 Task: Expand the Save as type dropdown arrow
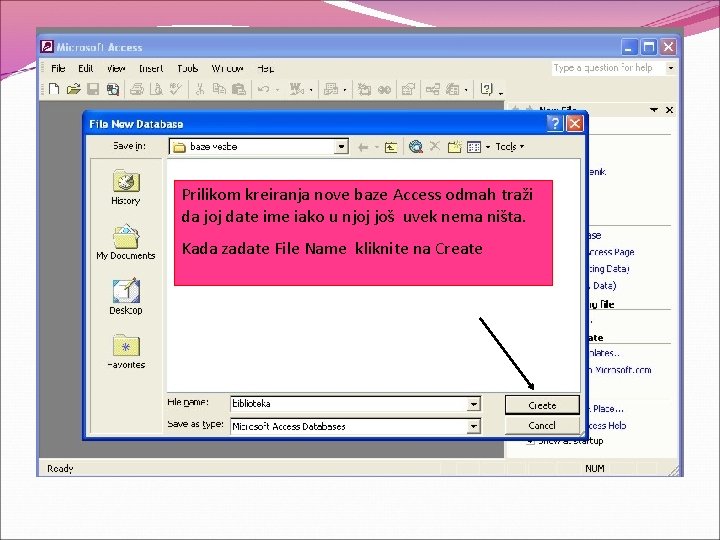click(474, 427)
